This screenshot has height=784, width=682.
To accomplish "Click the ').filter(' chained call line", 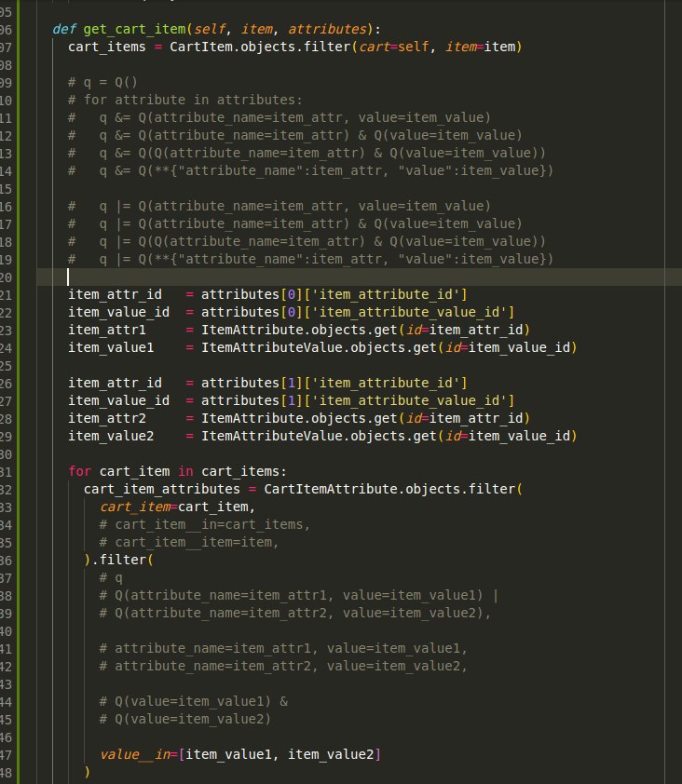I will pos(118,560).
